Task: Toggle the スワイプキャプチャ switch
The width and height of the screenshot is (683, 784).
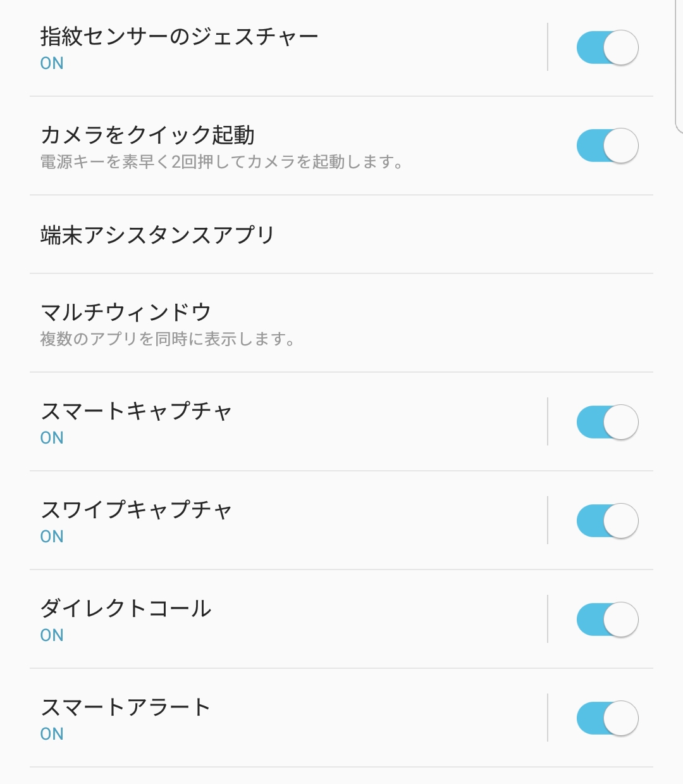Action: [607, 521]
